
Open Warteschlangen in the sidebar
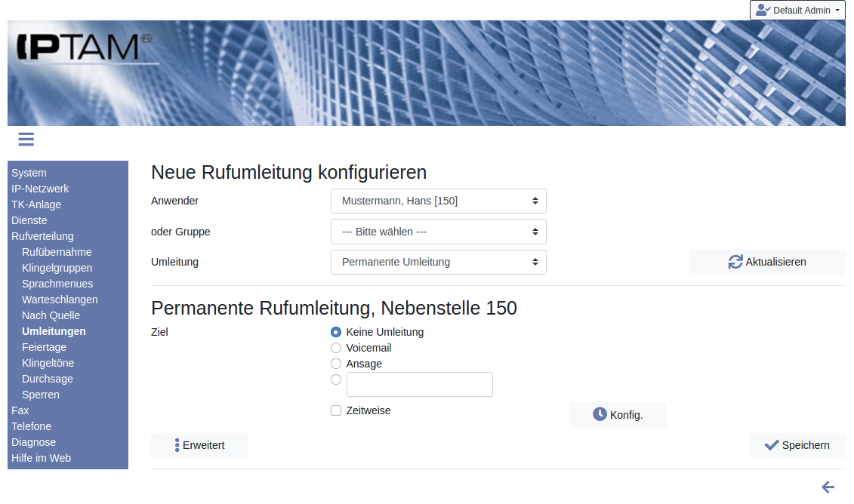coord(60,300)
